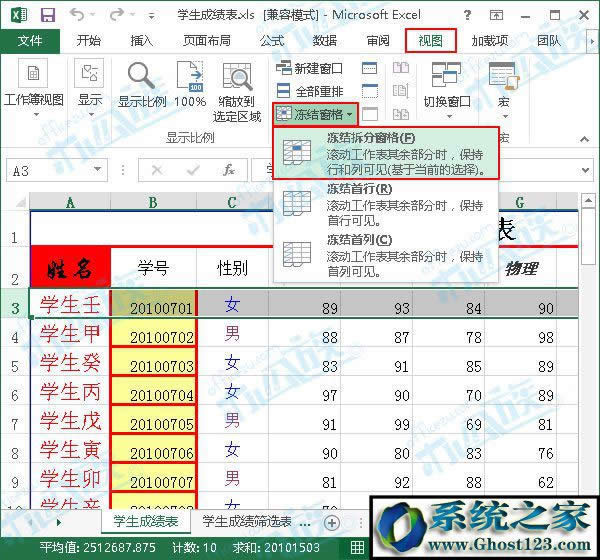Viewport: 600px width, 560px height.
Task: Redo the last action
Action: [x=117, y=15]
